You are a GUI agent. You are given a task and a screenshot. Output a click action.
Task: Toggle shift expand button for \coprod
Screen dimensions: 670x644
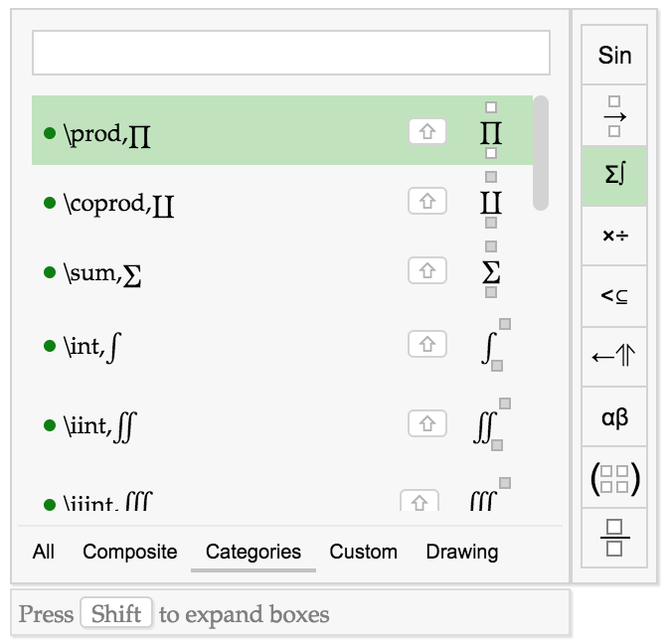click(x=427, y=201)
